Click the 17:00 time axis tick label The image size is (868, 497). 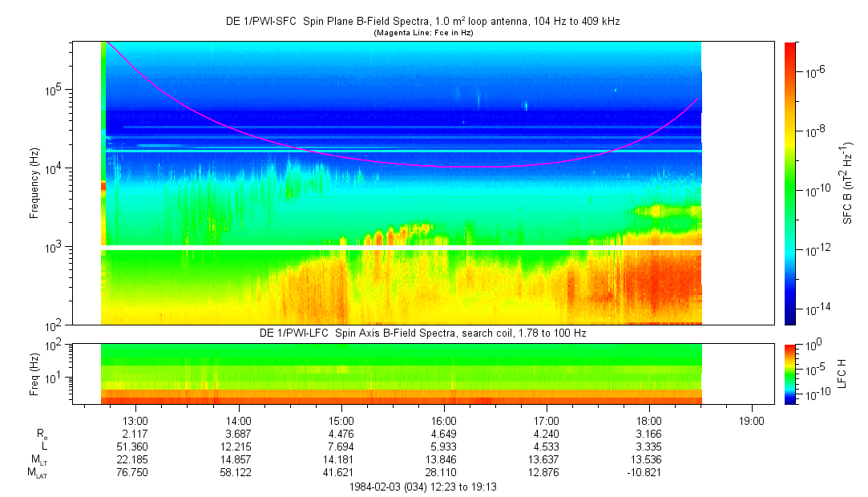coord(546,420)
